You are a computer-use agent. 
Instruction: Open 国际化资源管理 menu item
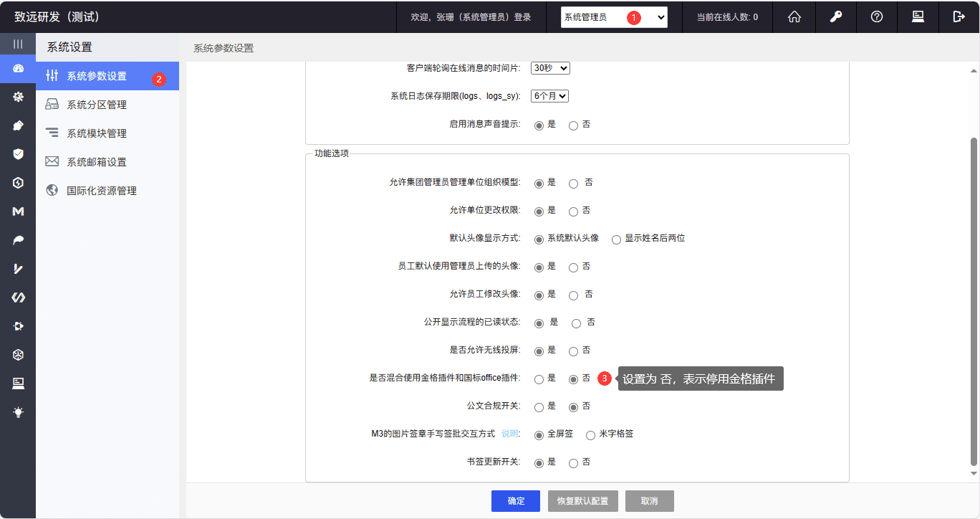[107, 191]
